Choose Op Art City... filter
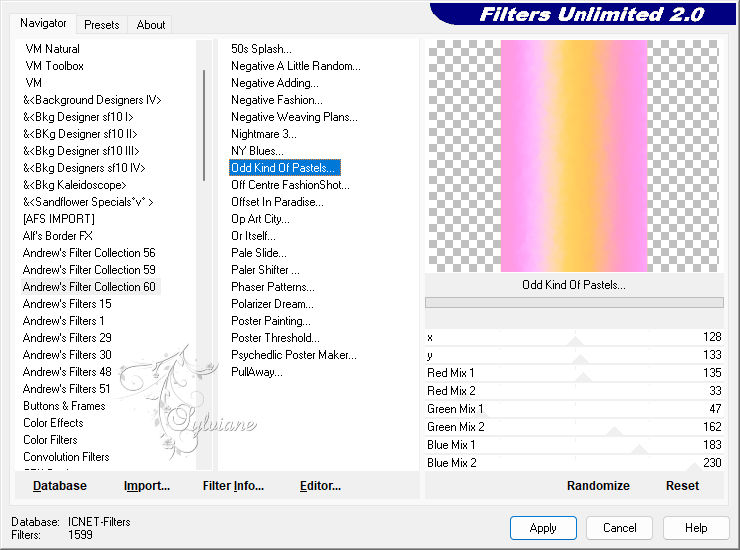This screenshot has height=550, width=740. [260, 219]
